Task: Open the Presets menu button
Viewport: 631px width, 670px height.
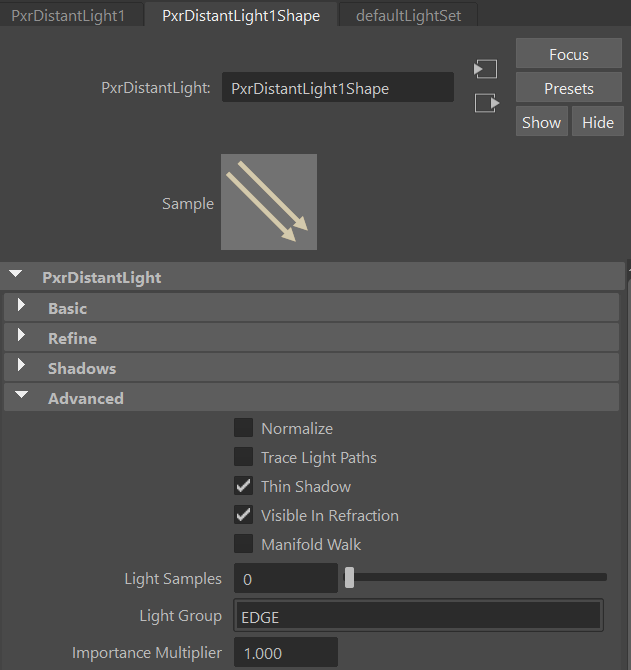Action: [x=569, y=88]
